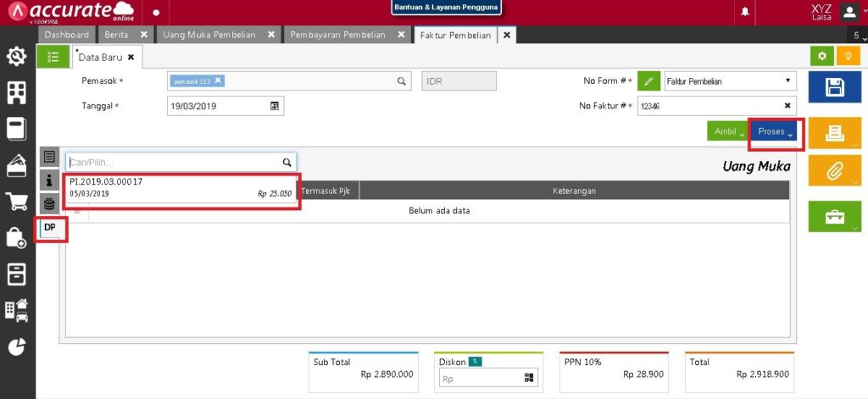Click the green briefcase icon button
This screenshot has width=868, height=399.
[833, 216]
